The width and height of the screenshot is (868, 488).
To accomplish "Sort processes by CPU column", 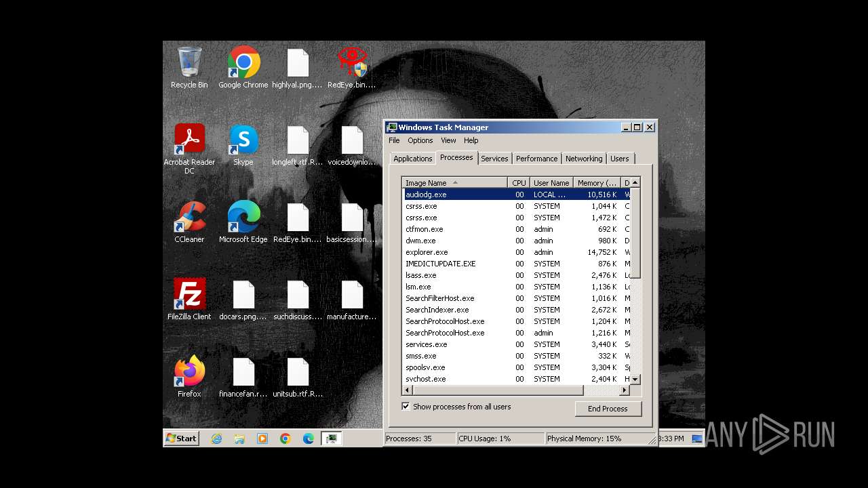I will [519, 183].
